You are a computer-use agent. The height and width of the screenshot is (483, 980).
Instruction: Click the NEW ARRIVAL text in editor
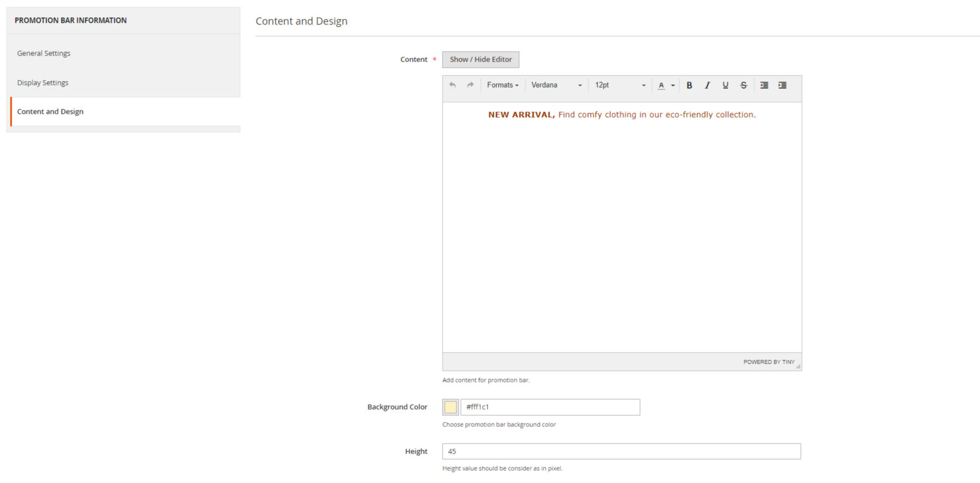[521, 115]
